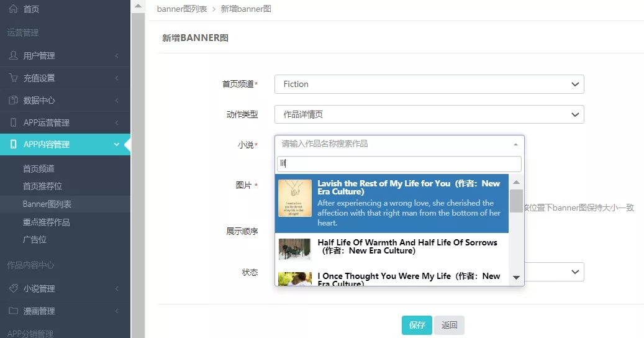Click the results list scrollbar thumb
The height and width of the screenshot is (338, 644).
516,201
